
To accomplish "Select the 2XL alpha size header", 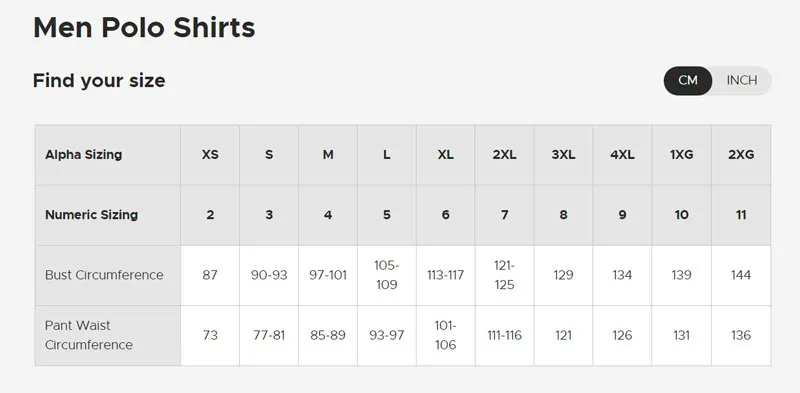I will [504, 155].
